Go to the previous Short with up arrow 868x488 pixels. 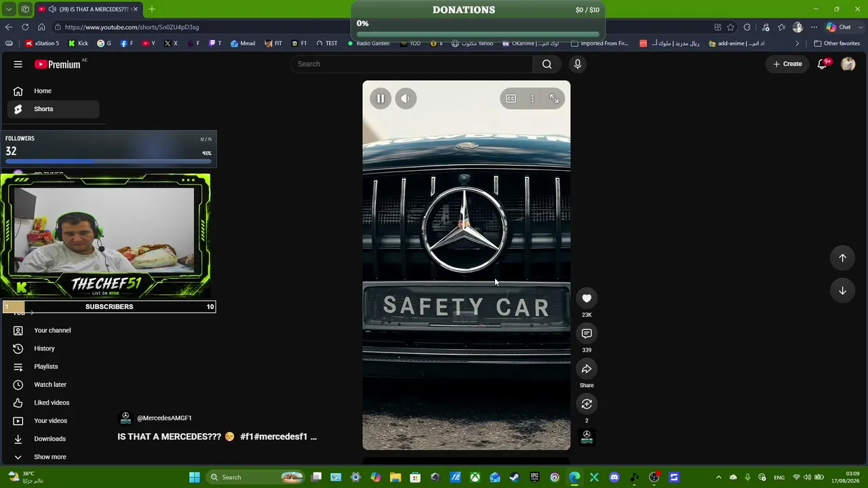[842, 258]
